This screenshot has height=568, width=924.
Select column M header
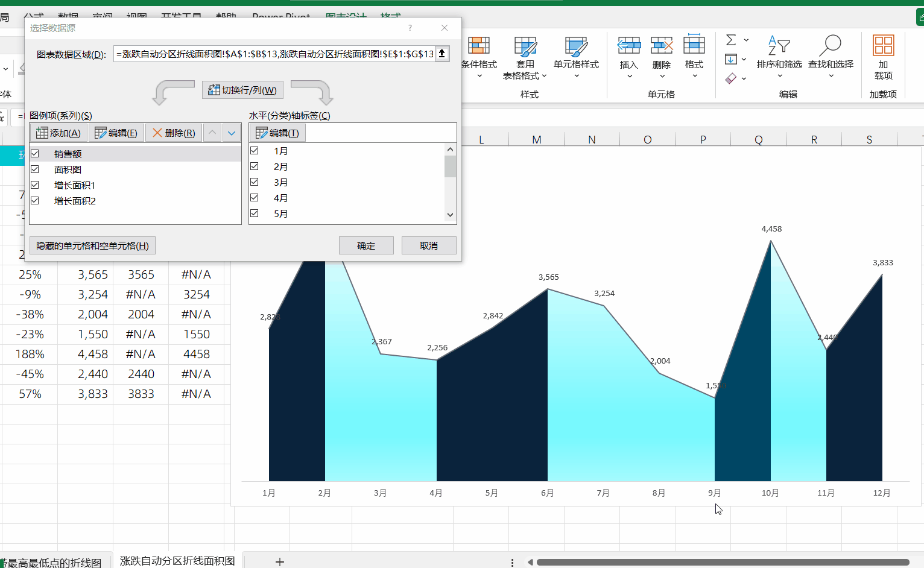536,139
